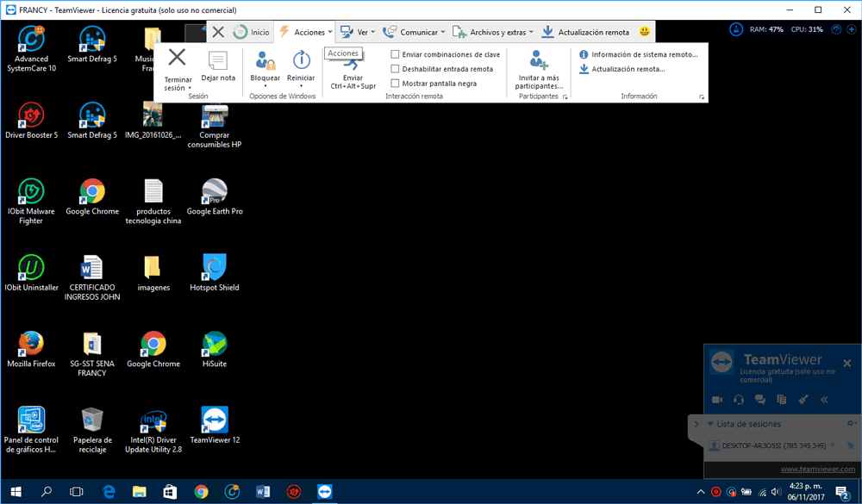Select the Inicio tab
The width and height of the screenshot is (862, 504).
(251, 32)
